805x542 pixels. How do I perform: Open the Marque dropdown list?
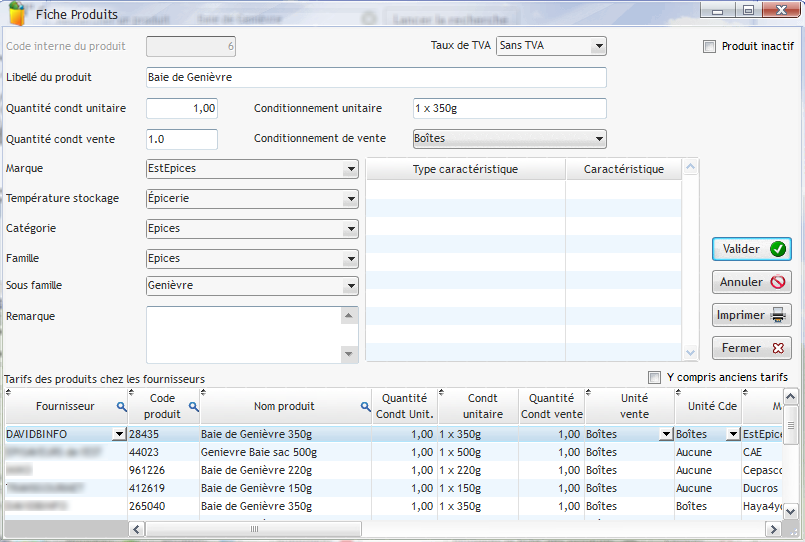350,169
